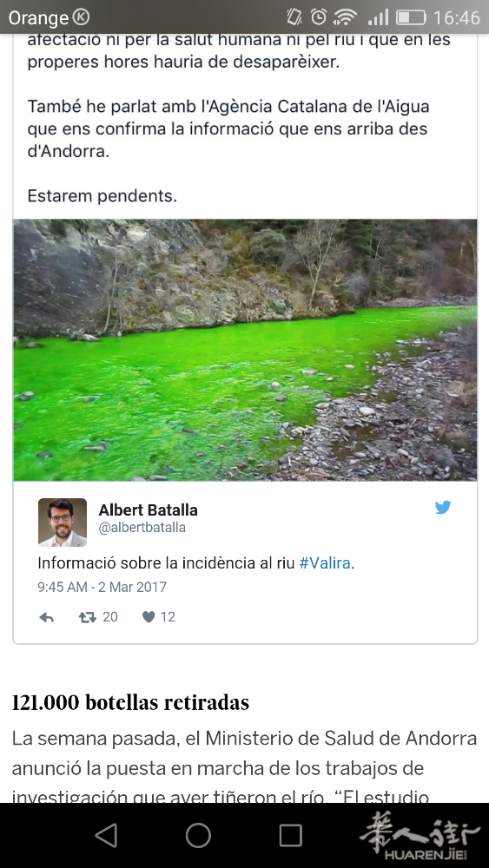Screen dimensions: 489x868
Task: Tap the signal strength bars icon
Action: tap(378, 17)
